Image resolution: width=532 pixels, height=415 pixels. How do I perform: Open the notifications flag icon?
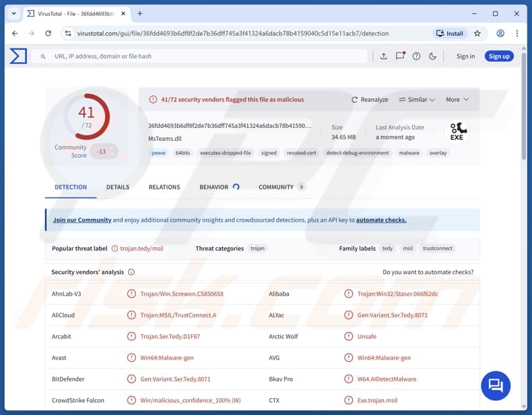[x=401, y=56]
